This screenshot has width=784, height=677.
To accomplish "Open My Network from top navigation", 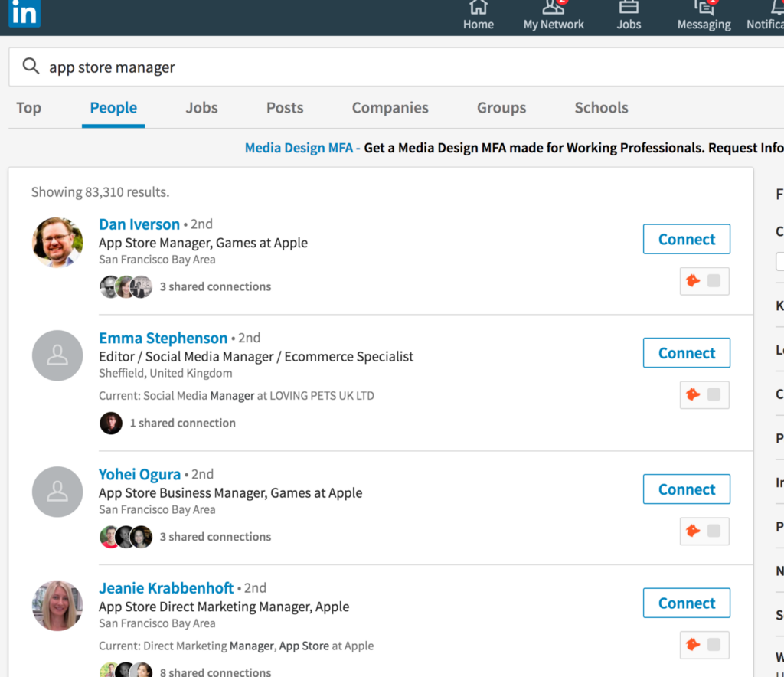I will (x=553, y=16).
